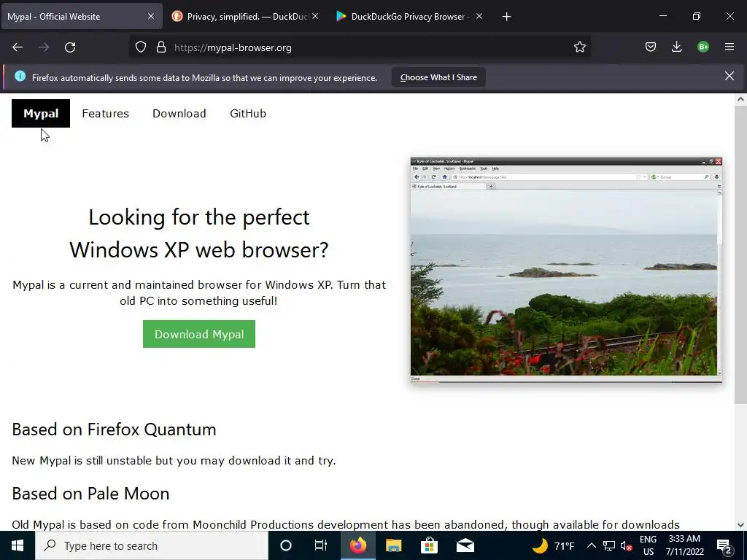Open the weather 71°F taskbar widget
Screen dimensions: 747x560
[x=554, y=545]
